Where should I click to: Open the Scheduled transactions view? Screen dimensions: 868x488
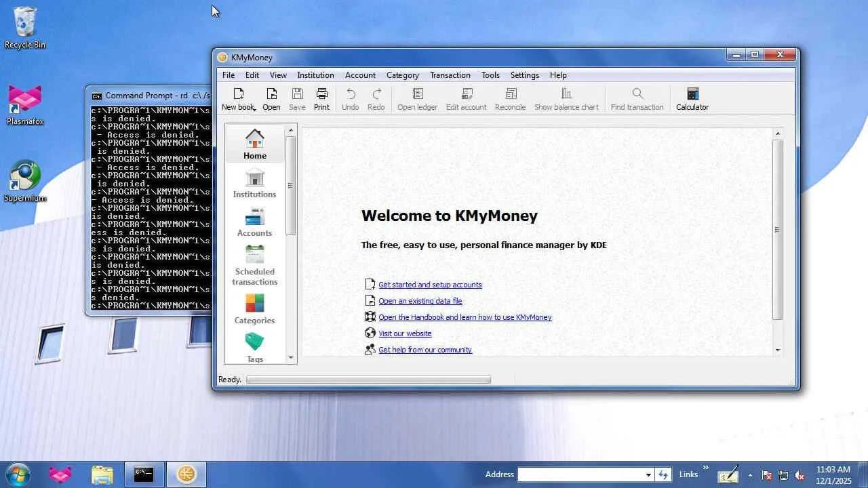point(255,265)
